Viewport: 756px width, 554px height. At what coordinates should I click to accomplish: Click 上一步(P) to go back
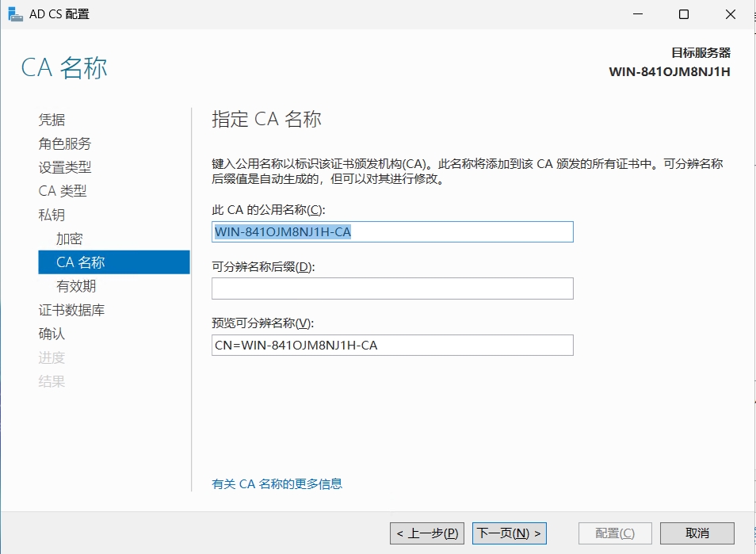pyautogui.click(x=427, y=533)
